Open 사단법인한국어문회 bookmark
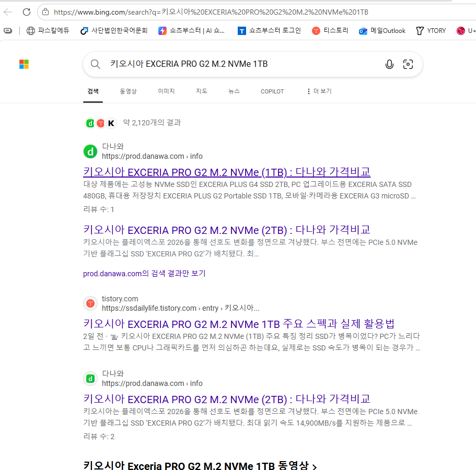476x470 pixels. [114, 31]
